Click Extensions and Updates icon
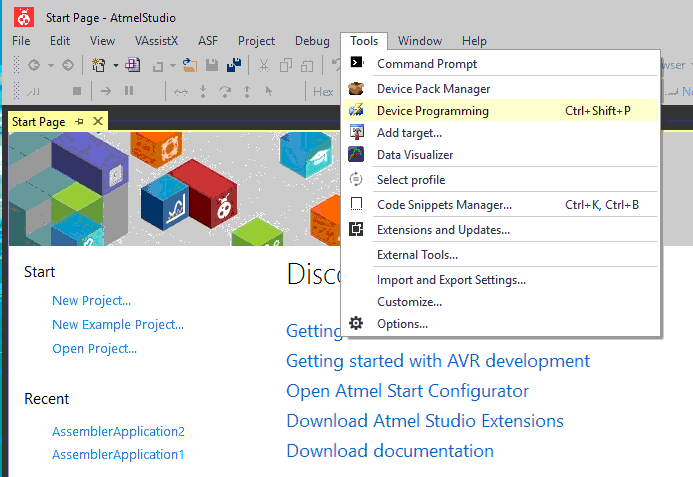 point(356,229)
